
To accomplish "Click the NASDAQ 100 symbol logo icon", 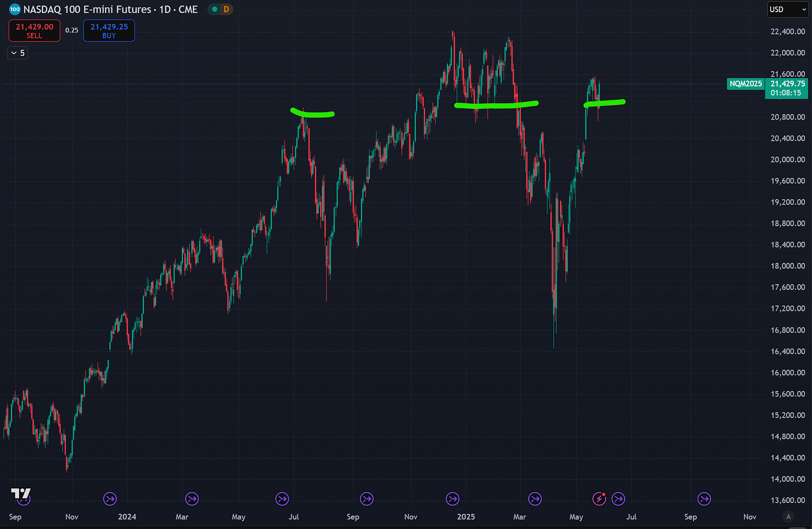I will tap(15, 9).
